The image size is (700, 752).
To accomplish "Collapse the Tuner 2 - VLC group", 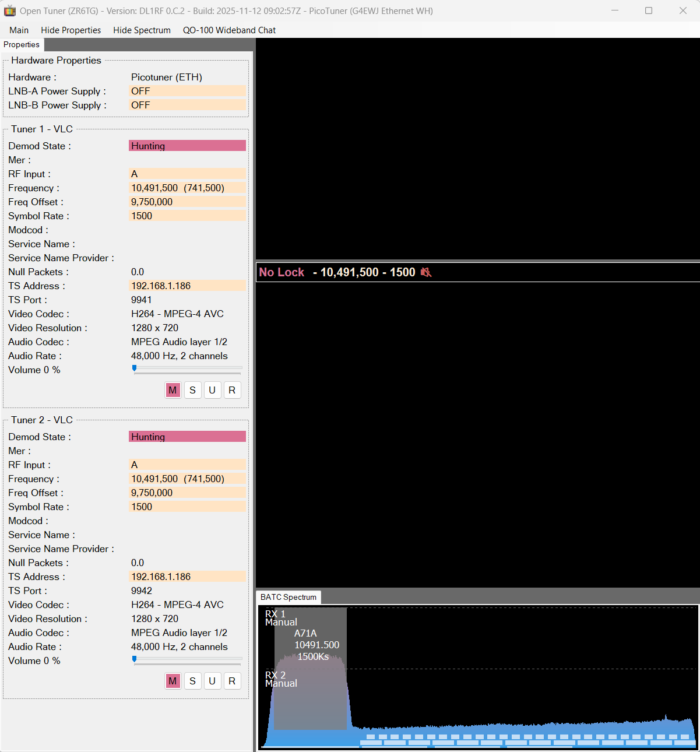I will point(40,419).
